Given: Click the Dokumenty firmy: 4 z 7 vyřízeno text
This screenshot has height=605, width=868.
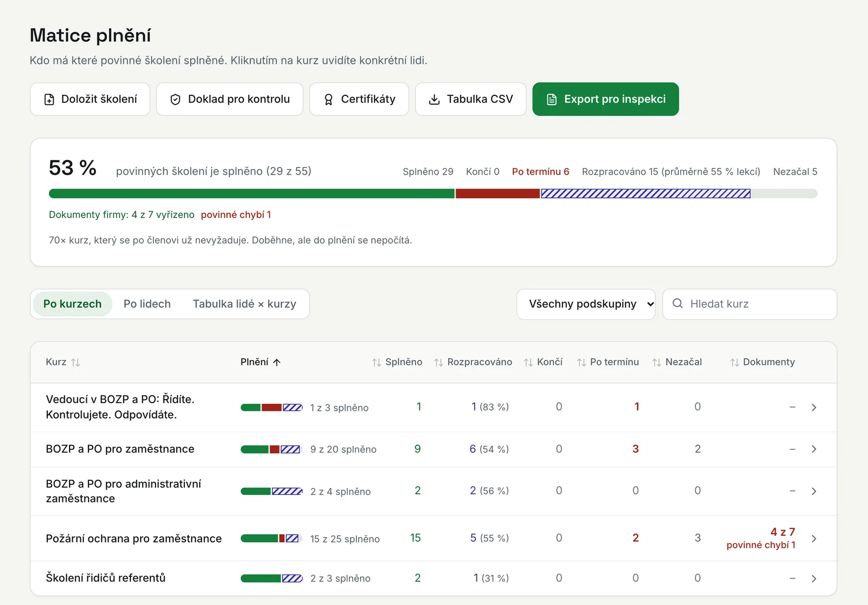Looking at the screenshot, I should [x=122, y=215].
